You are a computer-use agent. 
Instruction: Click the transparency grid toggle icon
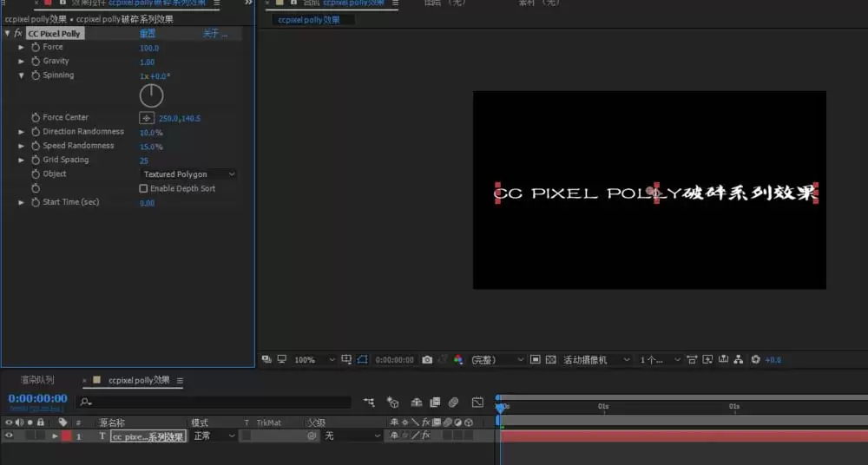tap(550, 360)
